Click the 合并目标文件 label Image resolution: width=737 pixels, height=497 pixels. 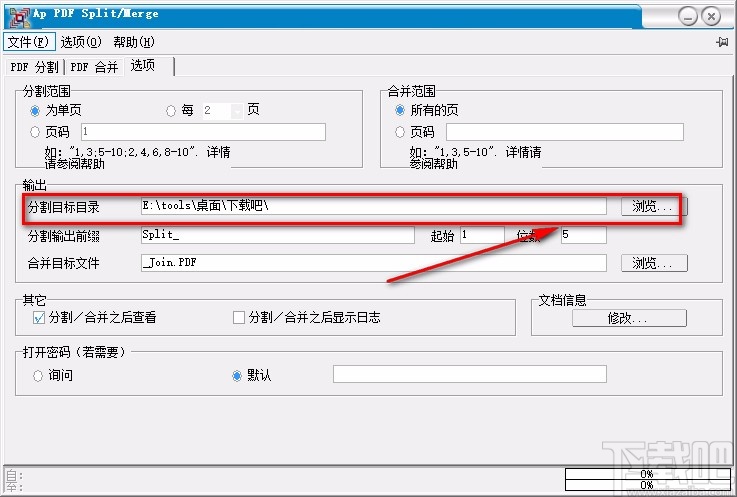pyautogui.click(x=63, y=263)
